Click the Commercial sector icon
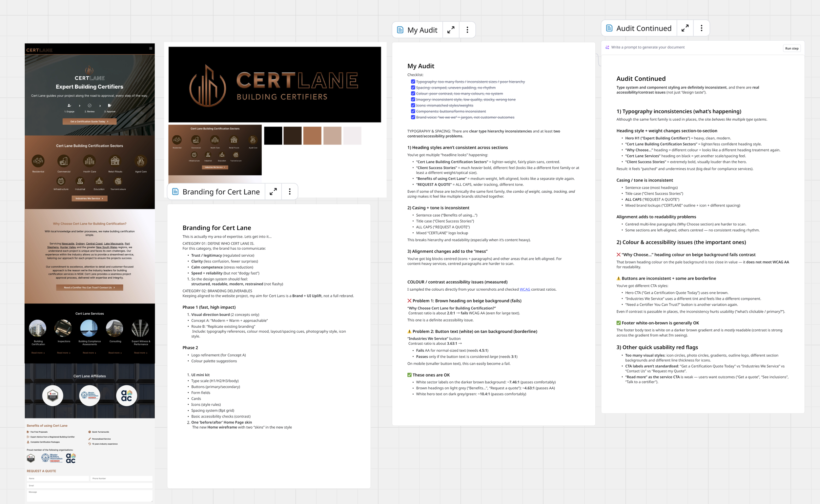 pyautogui.click(x=64, y=161)
